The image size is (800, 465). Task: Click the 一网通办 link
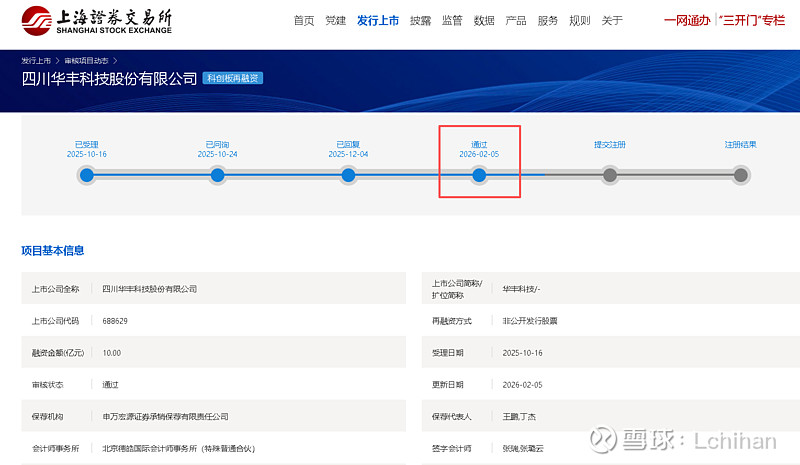[687, 20]
